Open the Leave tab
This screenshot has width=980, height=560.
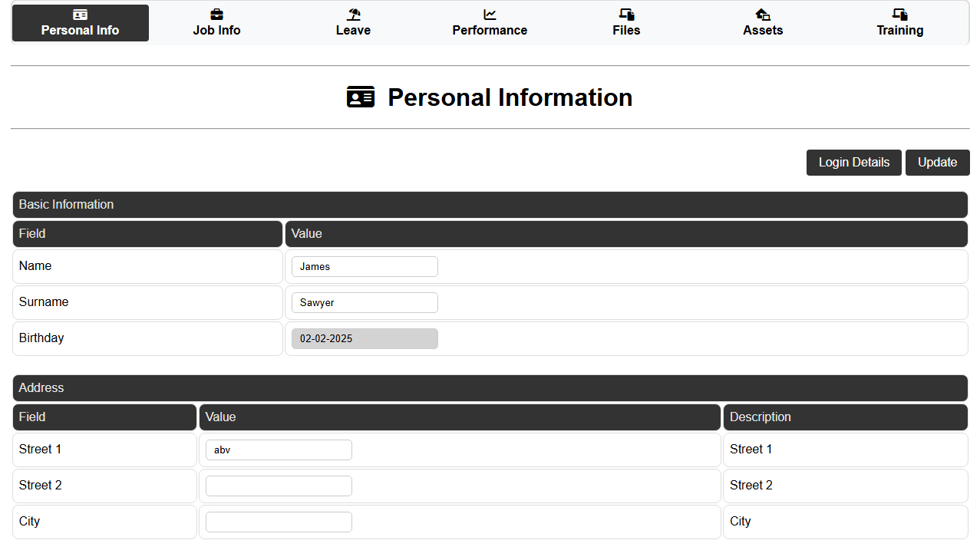coord(353,23)
